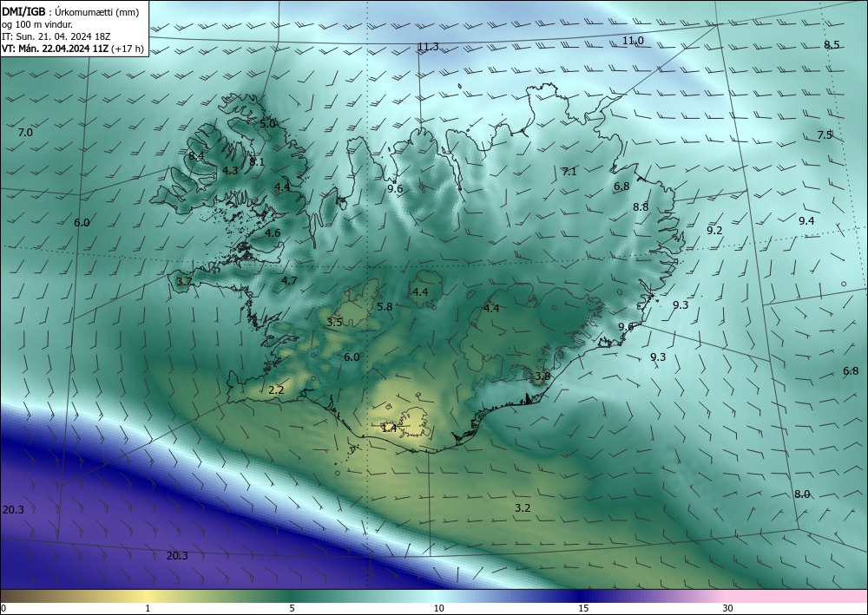Select the 11.3 value label on map
Screen dimensions: 868x615
[428, 47]
